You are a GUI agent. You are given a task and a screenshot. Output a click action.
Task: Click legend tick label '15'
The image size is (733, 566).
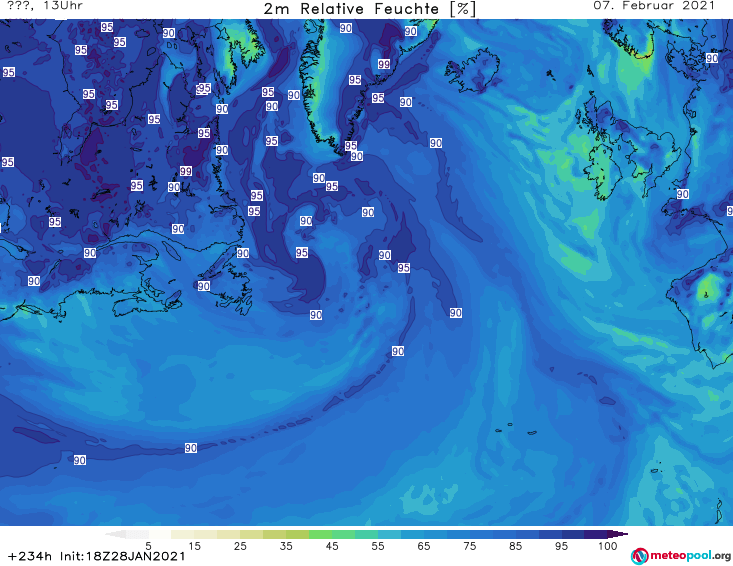coord(194,546)
